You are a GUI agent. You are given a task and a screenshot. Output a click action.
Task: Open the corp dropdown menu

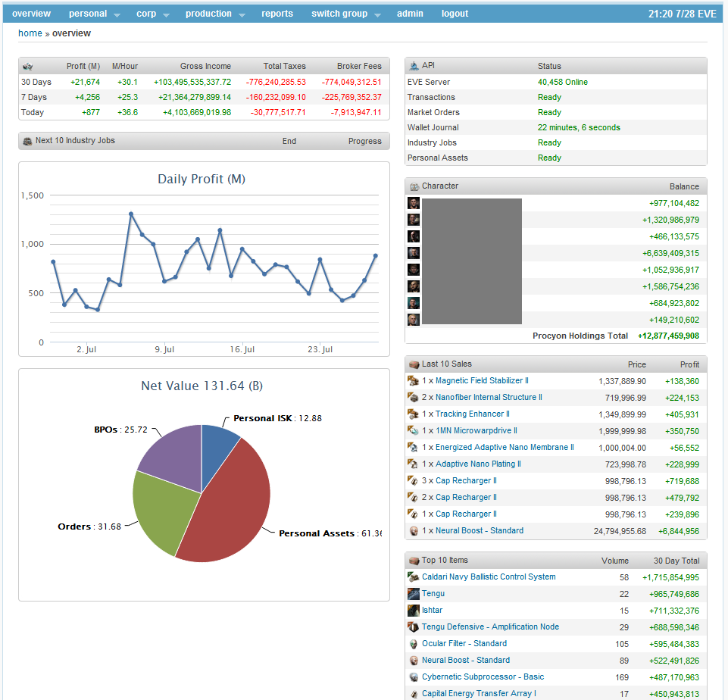(152, 14)
